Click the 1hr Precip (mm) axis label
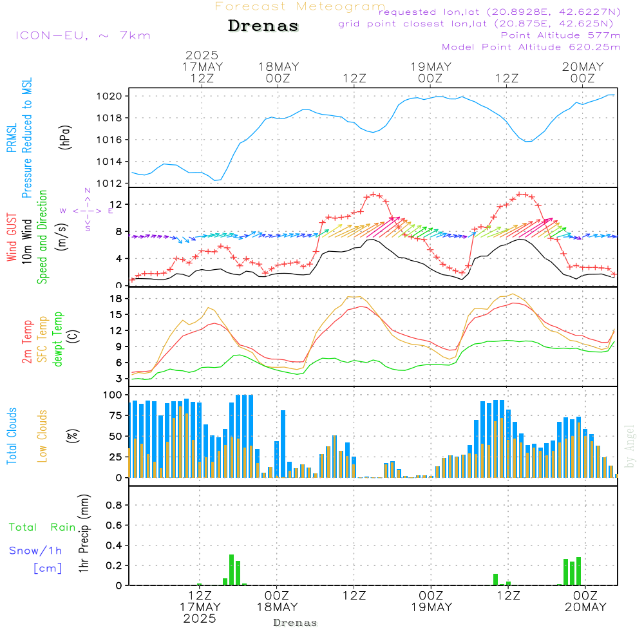Screen dimensions: 644x644 83,534
